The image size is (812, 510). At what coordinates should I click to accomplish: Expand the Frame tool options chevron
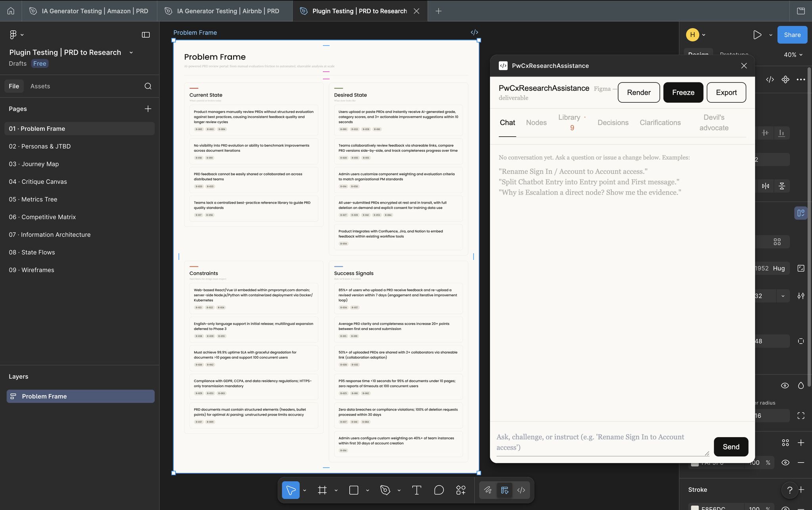pos(336,491)
